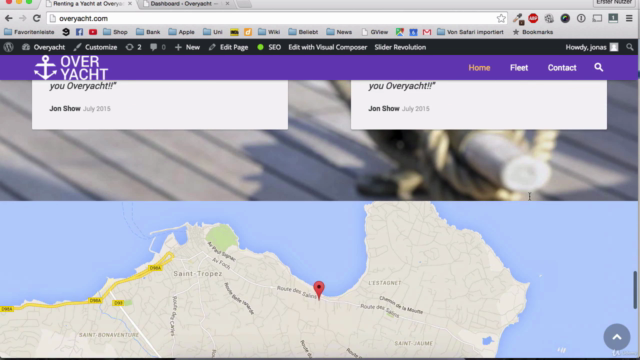Open Von Safari importiert bookmarks folder
Screen dimensions: 640x360
pyautogui.click(x=470, y=32)
